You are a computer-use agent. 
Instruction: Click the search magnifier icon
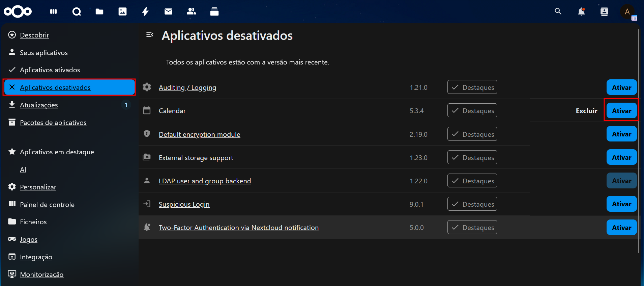pyautogui.click(x=558, y=11)
